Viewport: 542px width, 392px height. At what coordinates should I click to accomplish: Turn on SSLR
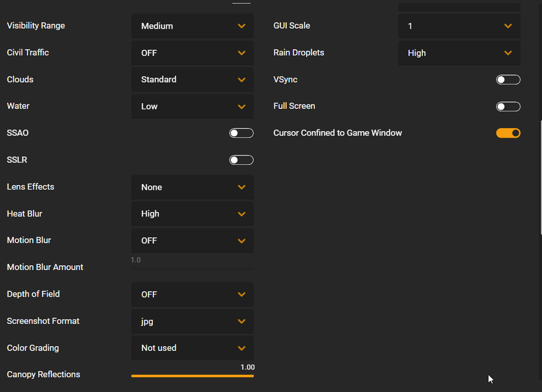point(241,160)
